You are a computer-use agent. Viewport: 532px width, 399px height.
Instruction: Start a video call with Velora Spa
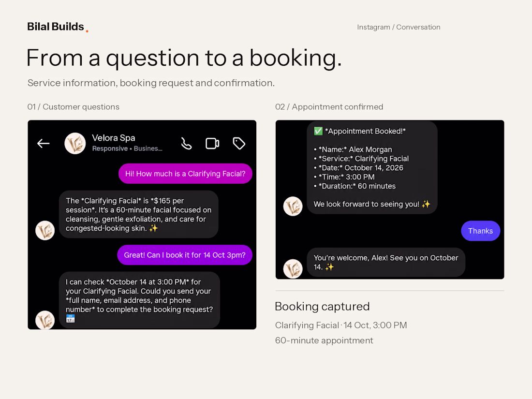click(212, 144)
